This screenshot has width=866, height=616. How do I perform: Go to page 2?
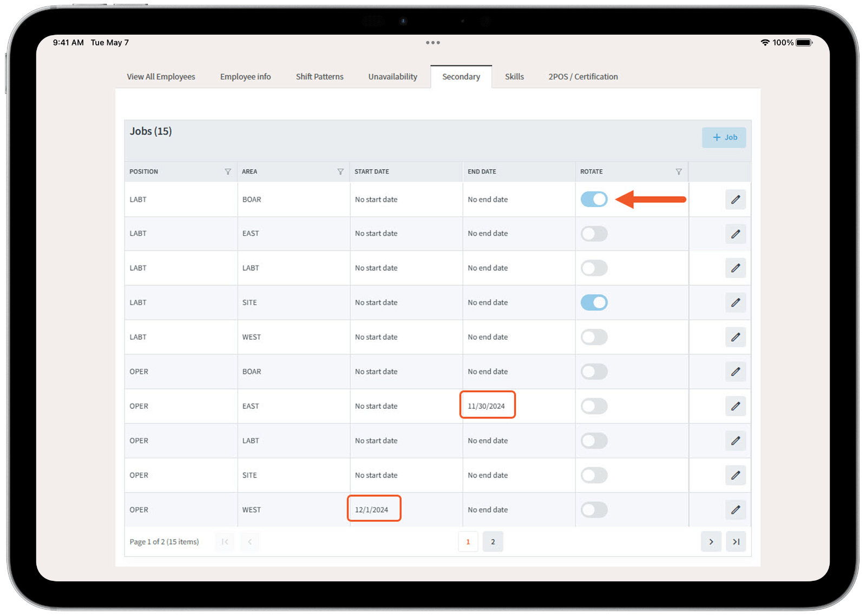pos(493,542)
